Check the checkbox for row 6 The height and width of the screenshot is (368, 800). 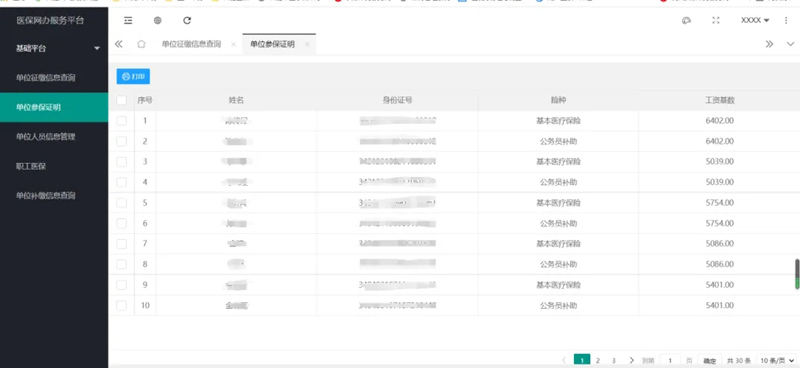[121, 223]
